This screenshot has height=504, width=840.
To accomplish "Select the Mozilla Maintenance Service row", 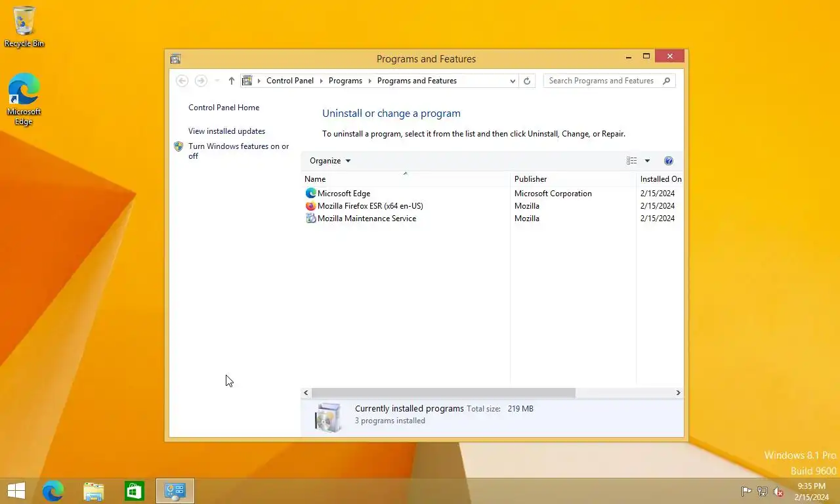I will [x=492, y=219].
